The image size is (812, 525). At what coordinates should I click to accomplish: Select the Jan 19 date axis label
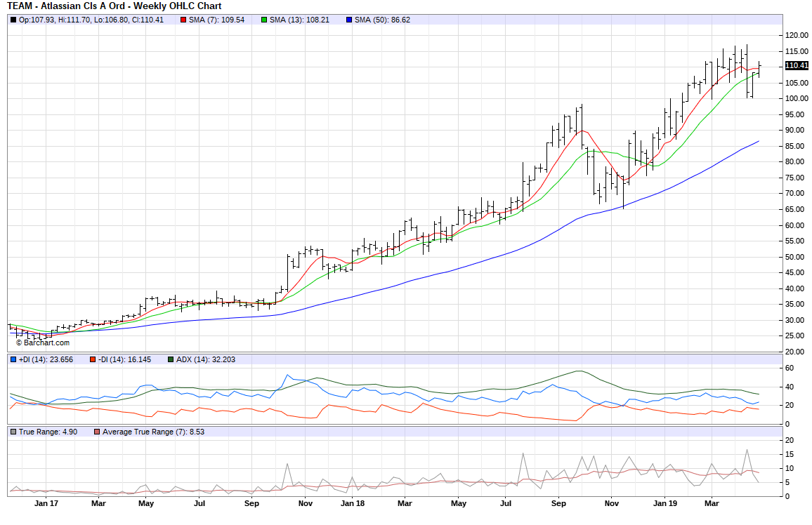664,503
